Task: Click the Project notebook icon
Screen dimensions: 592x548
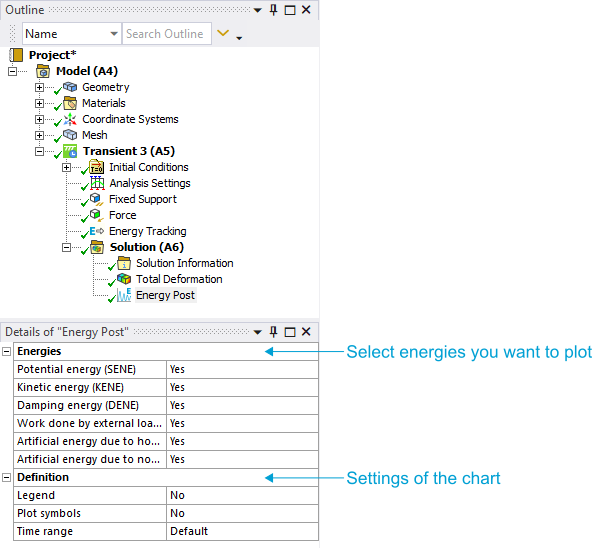Action: [x=16, y=55]
